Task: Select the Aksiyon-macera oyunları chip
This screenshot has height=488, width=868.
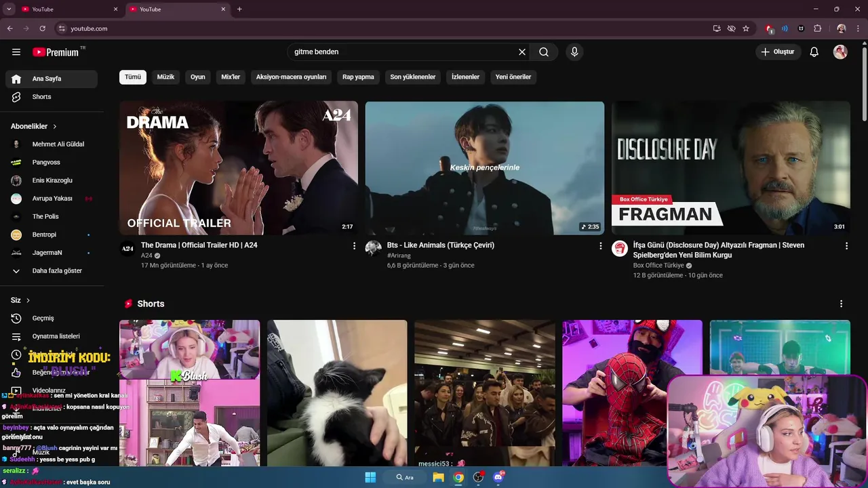Action: [x=291, y=77]
